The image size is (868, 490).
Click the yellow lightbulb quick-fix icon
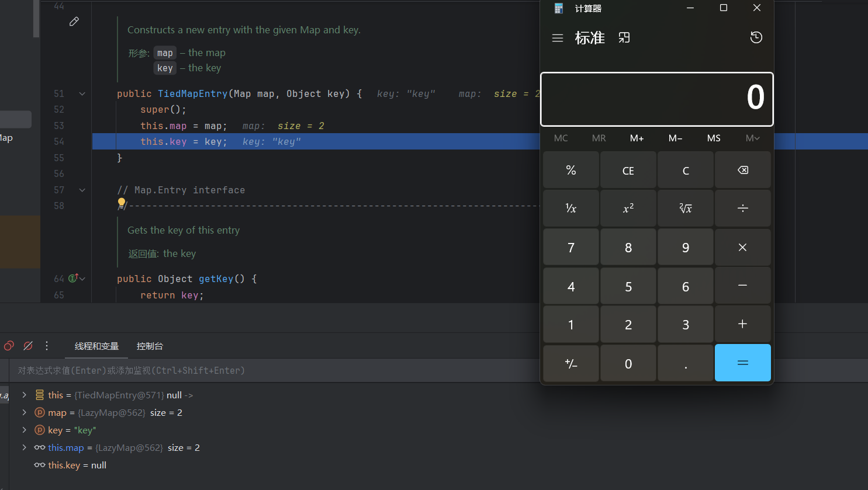point(122,203)
